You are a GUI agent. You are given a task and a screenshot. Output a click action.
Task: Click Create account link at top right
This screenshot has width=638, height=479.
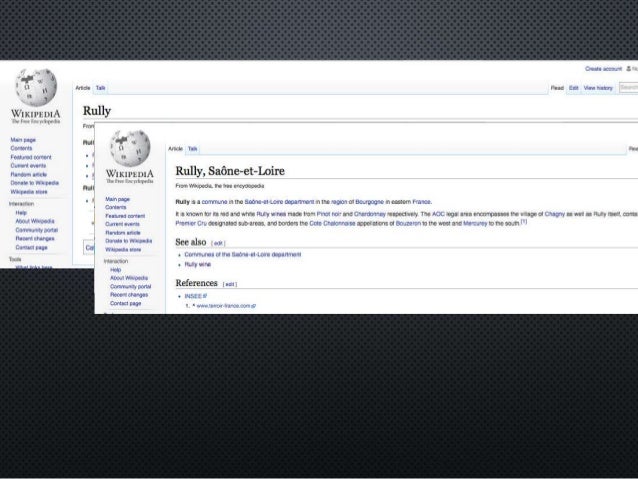click(603, 69)
